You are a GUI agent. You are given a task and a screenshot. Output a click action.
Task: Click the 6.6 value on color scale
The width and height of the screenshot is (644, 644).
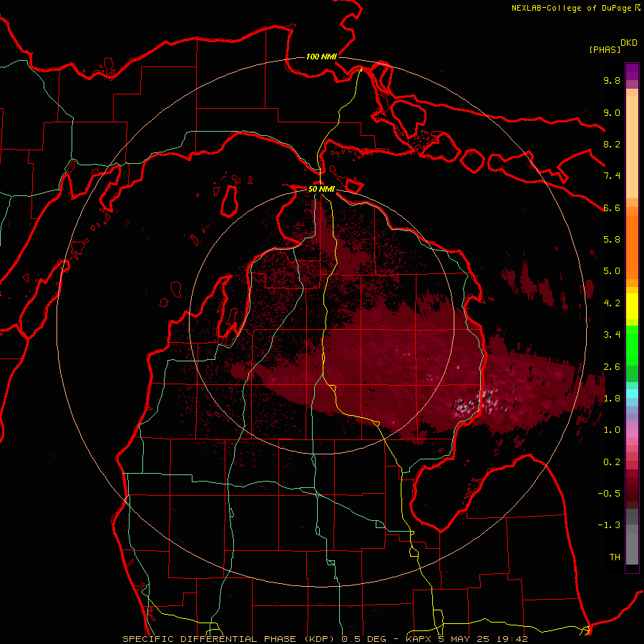pos(612,208)
